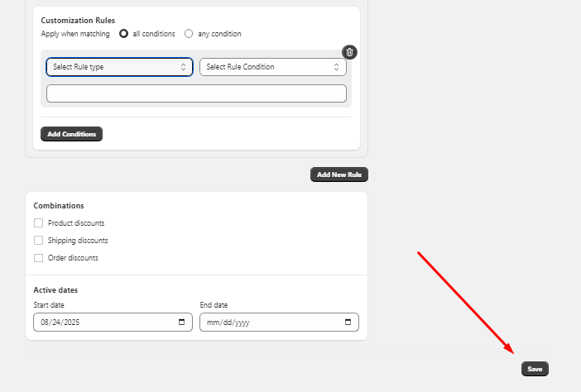Delete the rule with the trash icon

tap(349, 52)
